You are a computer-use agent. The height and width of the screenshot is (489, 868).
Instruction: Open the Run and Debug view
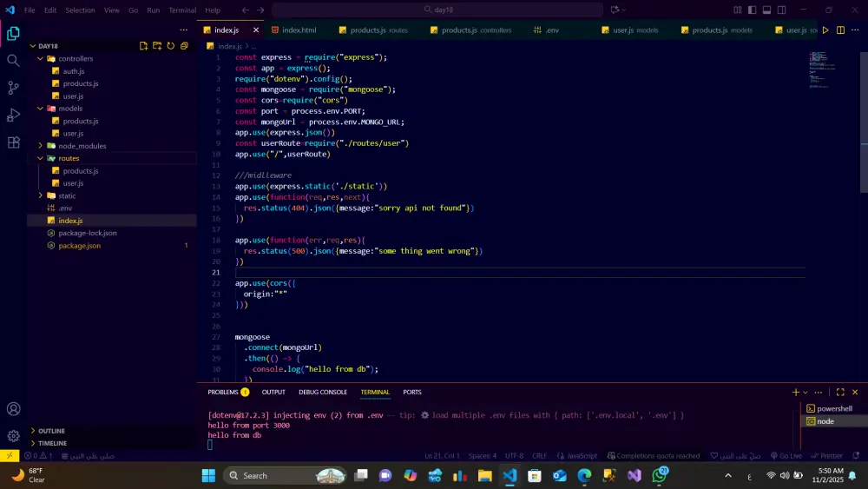click(x=13, y=115)
